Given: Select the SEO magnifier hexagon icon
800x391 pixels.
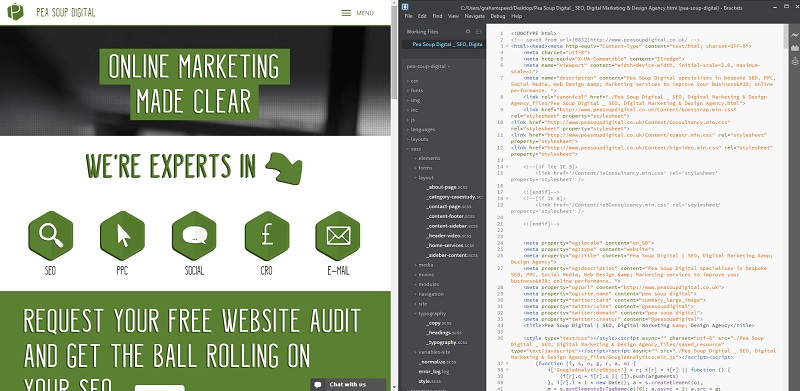Looking at the screenshot, I should tap(51, 235).
